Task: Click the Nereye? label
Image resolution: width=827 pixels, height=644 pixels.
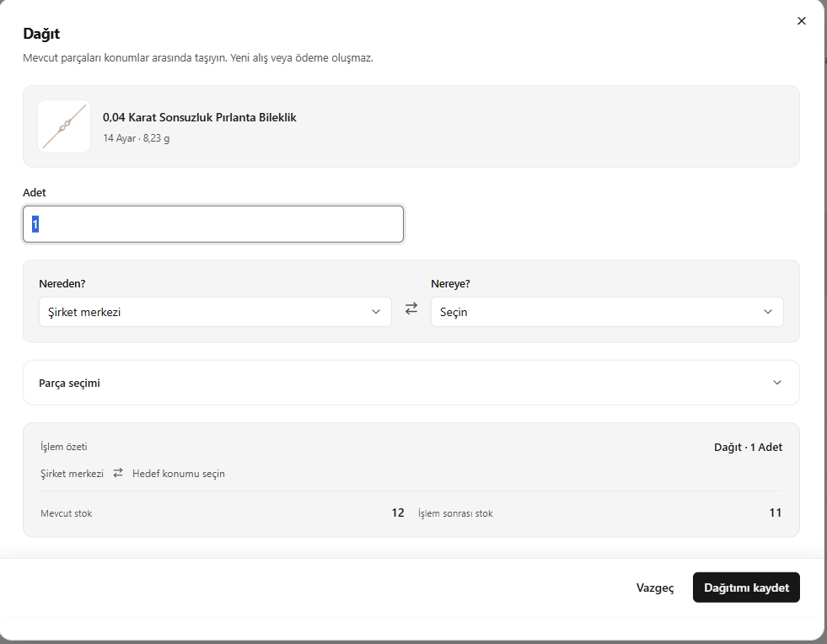Action: [450, 284]
